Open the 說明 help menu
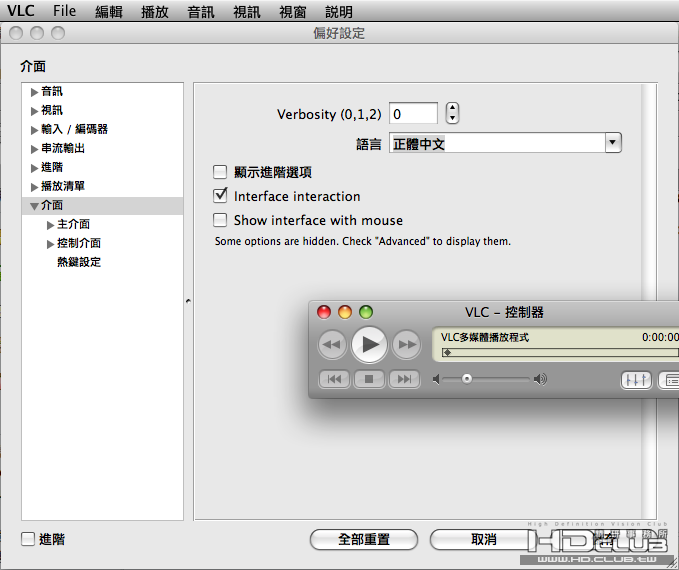The image size is (679, 570). 339,11
